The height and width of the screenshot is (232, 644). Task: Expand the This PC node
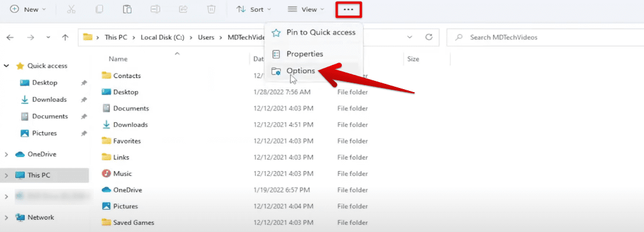pyautogui.click(x=6, y=175)
